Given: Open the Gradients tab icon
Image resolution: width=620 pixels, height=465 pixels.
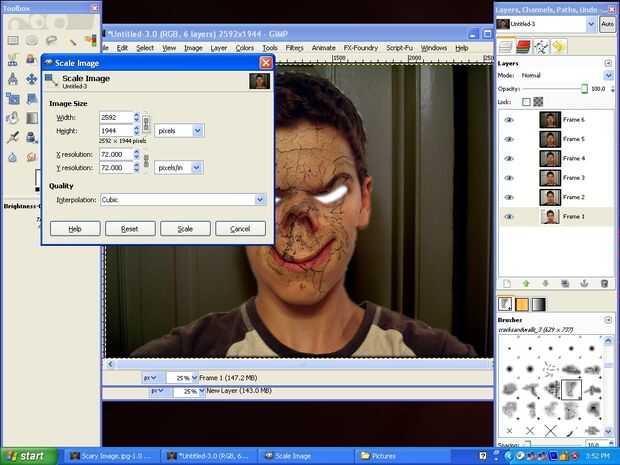Looking at the screenshot, I should tap(538, 304).
